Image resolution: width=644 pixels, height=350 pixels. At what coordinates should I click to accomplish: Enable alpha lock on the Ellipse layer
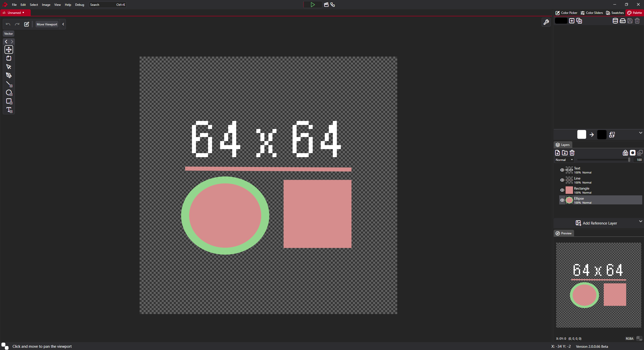click(x=625, y=153)
